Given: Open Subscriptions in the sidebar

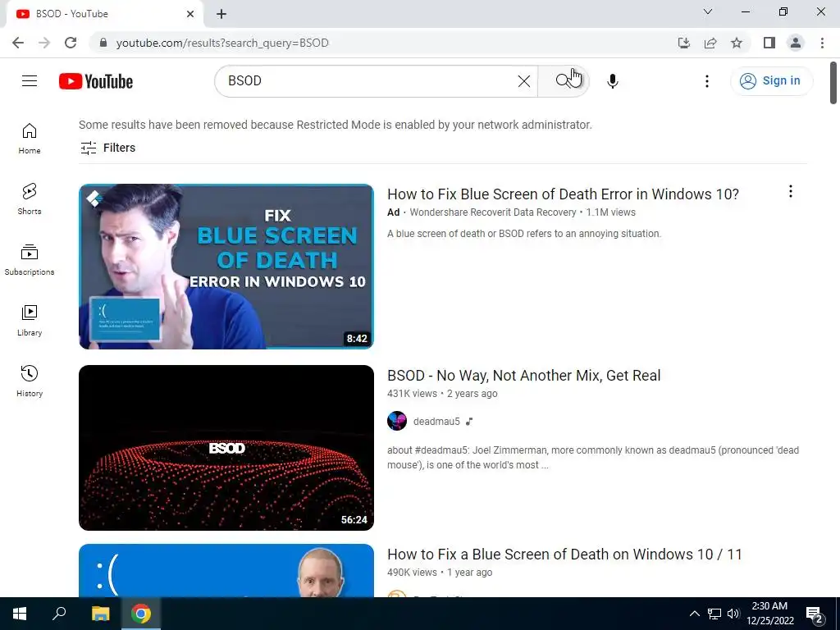Looking at the screenshot, I should (30, 260).
